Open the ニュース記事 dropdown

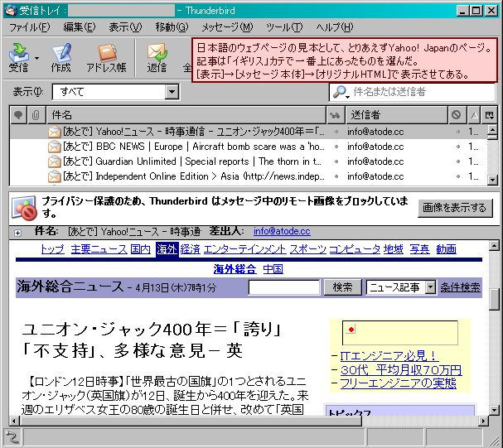pos(401,287)
